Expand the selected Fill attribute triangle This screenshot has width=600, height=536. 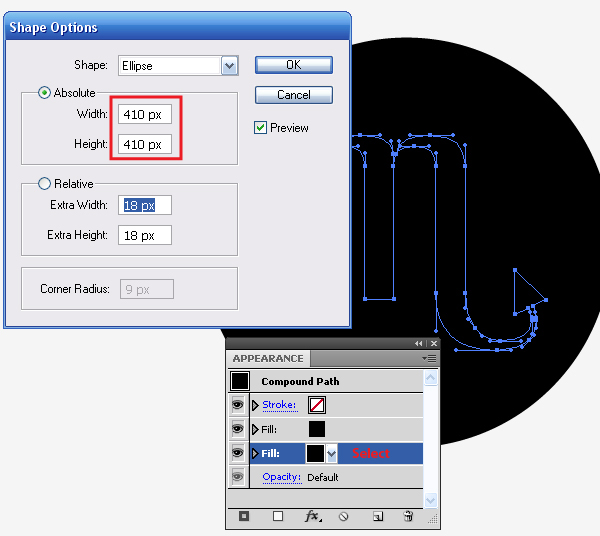[255, 454]
